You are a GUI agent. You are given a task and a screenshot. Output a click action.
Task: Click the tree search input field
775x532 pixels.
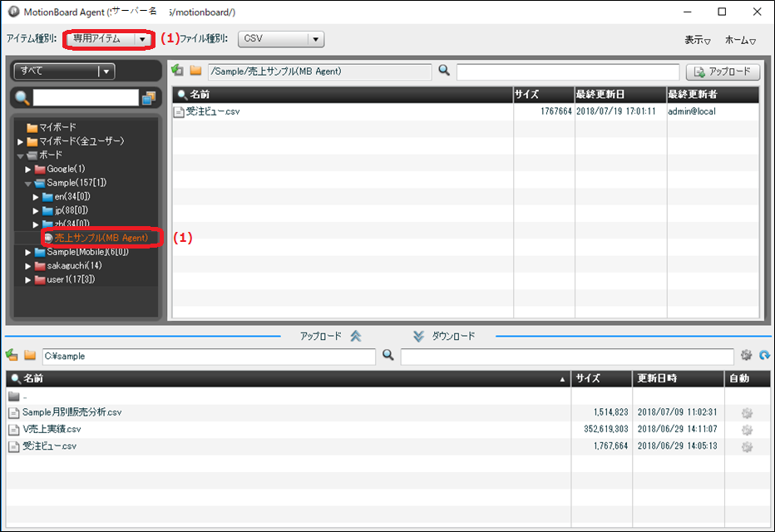pyautogui.click(x=86, y=97)
